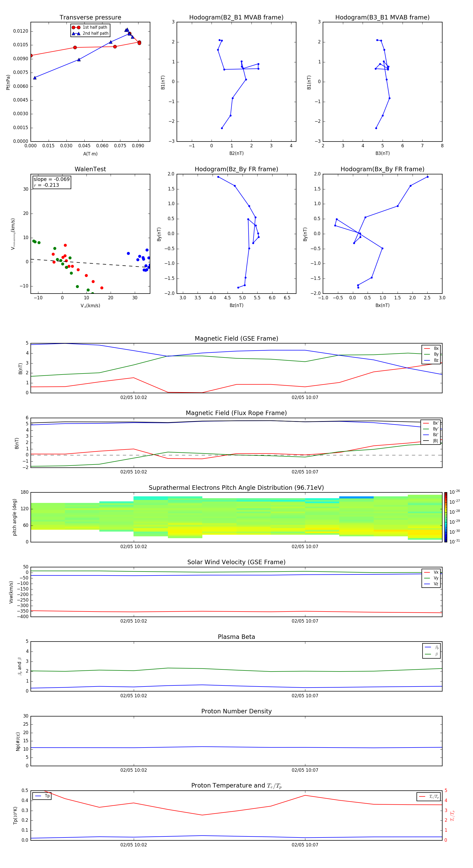The width and height of the screenshot is (473, 868).
Task: Click the 'B3(nT)' axis label
Action: [x=382, y=153]
